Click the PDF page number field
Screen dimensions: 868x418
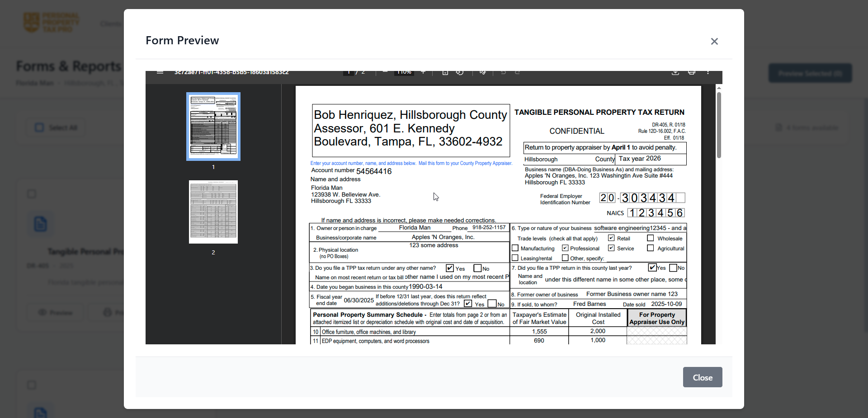coord(349,72)
